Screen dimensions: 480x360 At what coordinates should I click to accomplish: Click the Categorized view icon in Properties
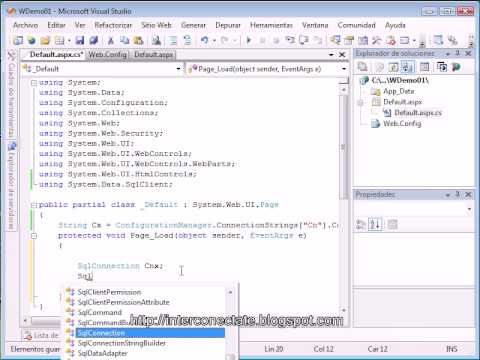(361, 225)
